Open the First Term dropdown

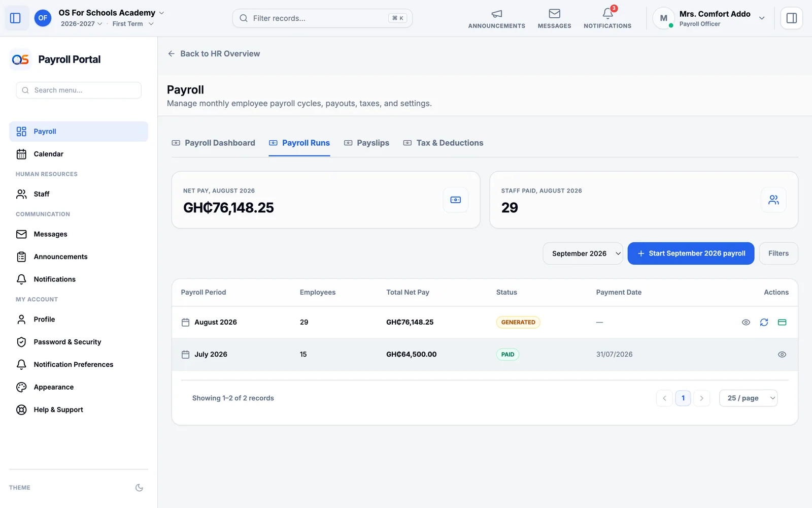pos(133,24)
